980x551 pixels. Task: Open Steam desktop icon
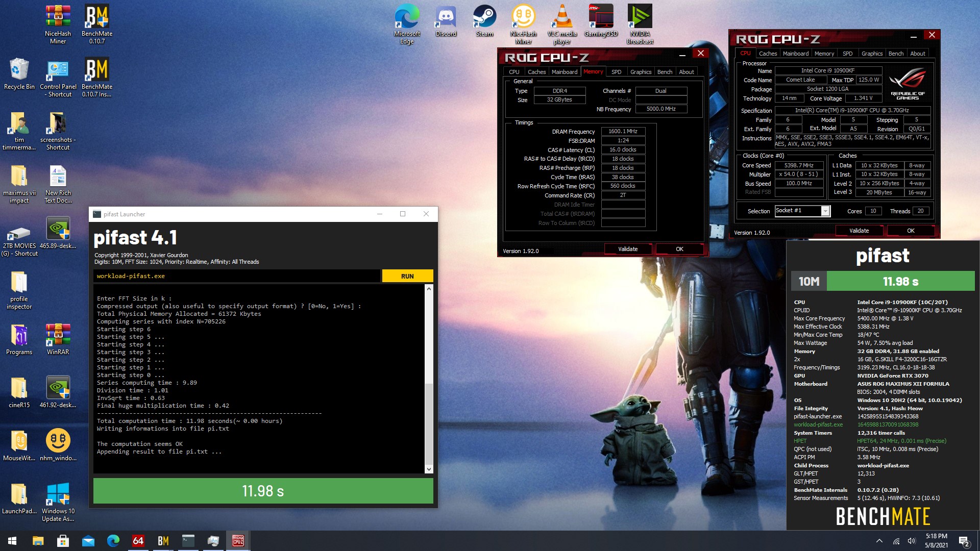[x=484, y=20]
